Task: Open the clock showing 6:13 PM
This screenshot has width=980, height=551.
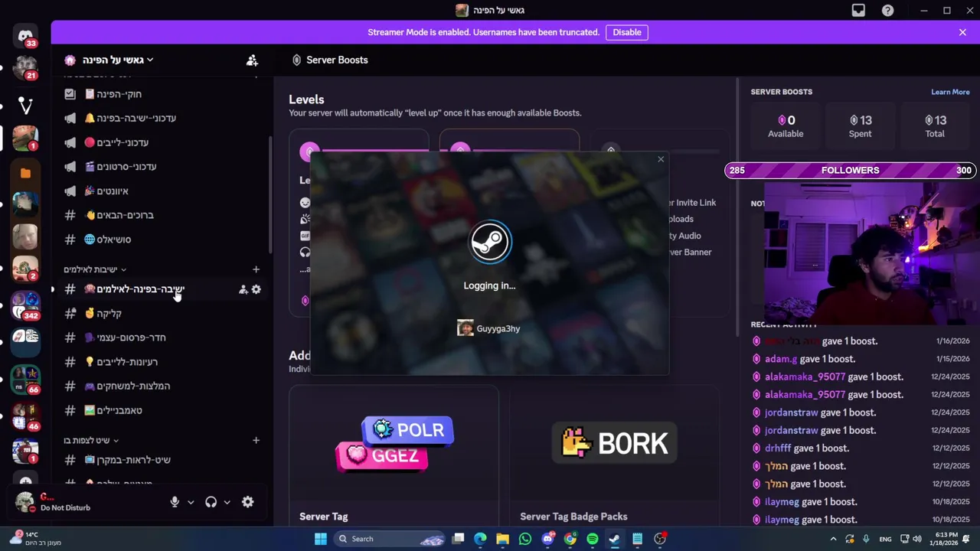Action: coord(946,539)
